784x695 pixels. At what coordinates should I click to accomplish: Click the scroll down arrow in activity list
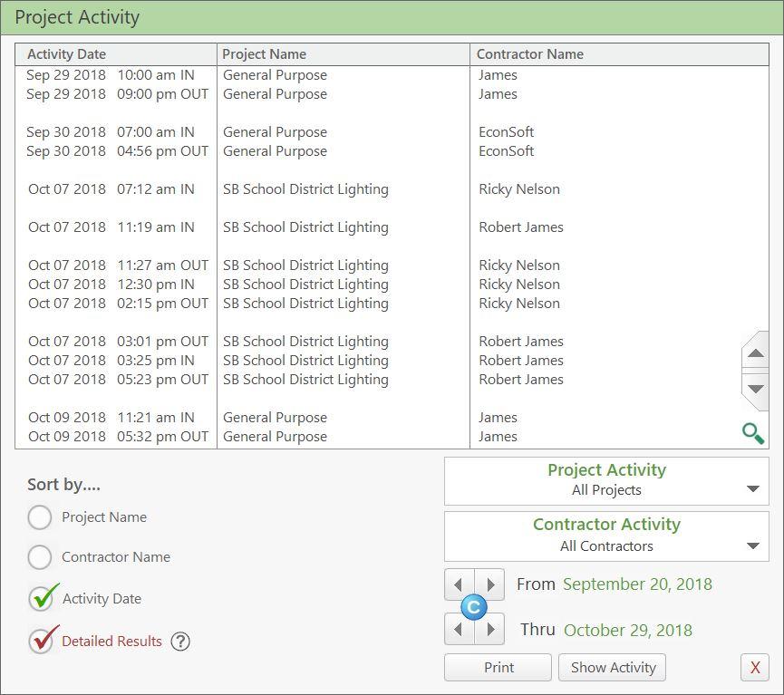(x=756, y=390)
